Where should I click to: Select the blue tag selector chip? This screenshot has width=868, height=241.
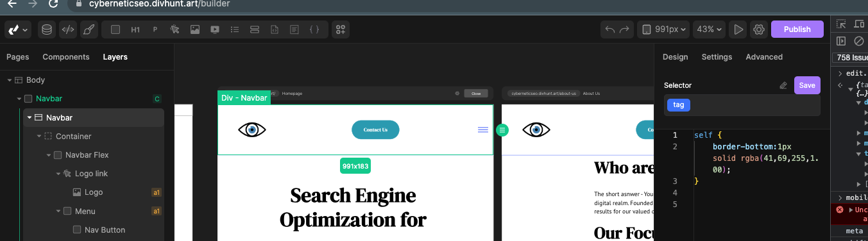[679, 105]
